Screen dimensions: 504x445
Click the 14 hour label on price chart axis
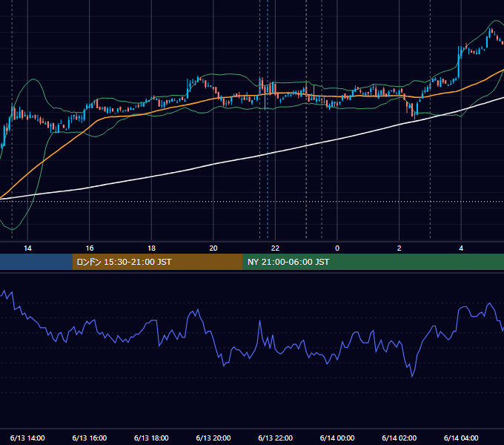[27, 248]
